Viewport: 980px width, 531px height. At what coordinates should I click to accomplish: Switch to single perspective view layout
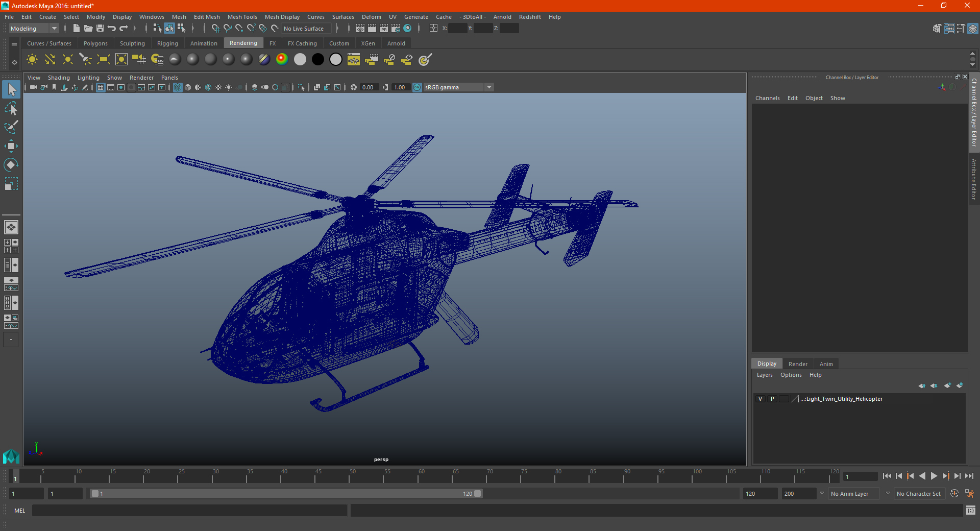click(x=11, y=227)
